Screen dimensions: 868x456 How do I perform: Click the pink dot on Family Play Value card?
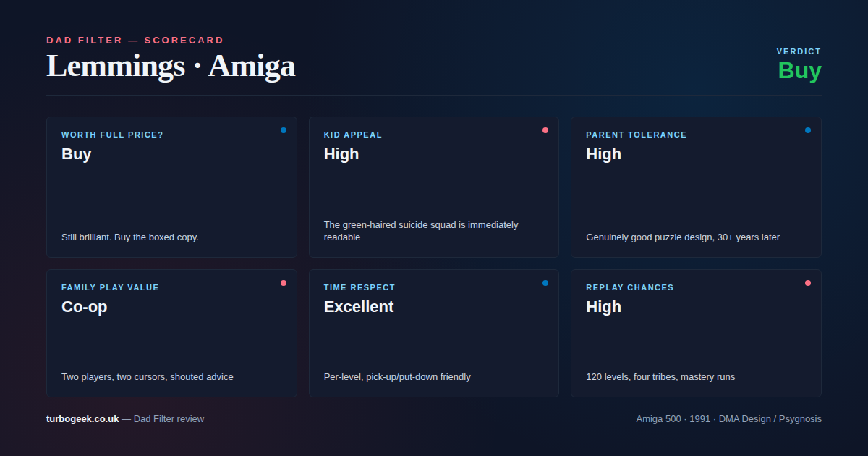284,283
